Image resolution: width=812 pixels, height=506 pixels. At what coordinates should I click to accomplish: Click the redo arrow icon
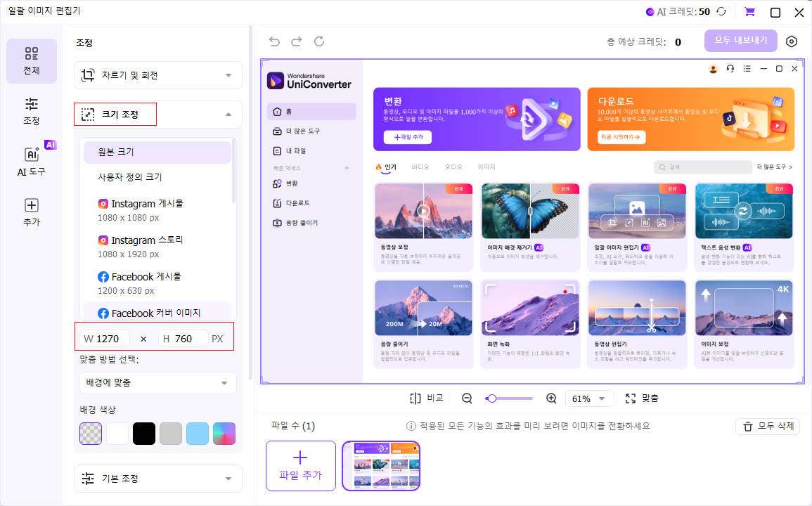coord(297,41)
